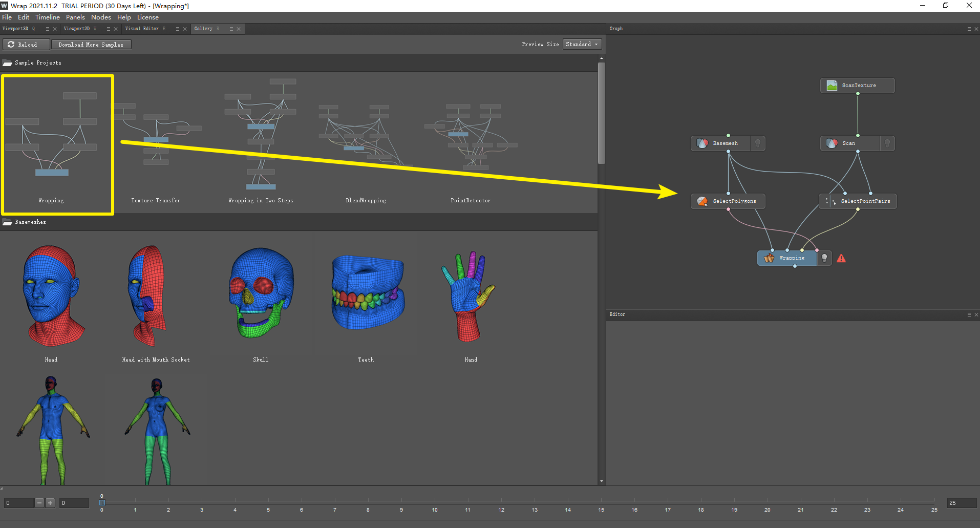
Task: Select the female full body basemesh
Action: pyautogui.click(x=157, y=430)
